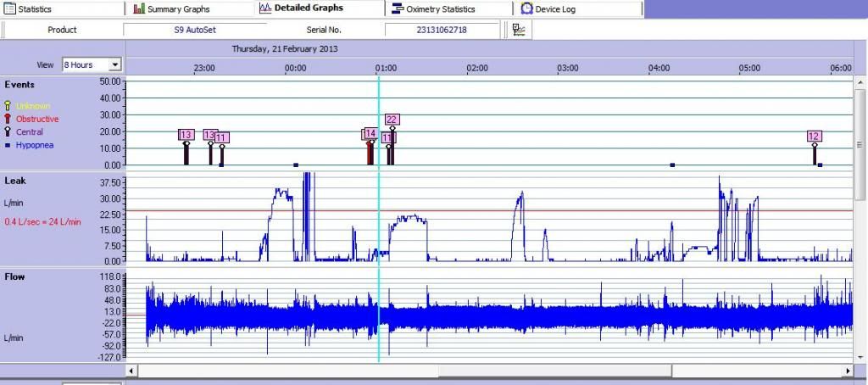Click the Obstructive event legend icon

coord(8,119)
